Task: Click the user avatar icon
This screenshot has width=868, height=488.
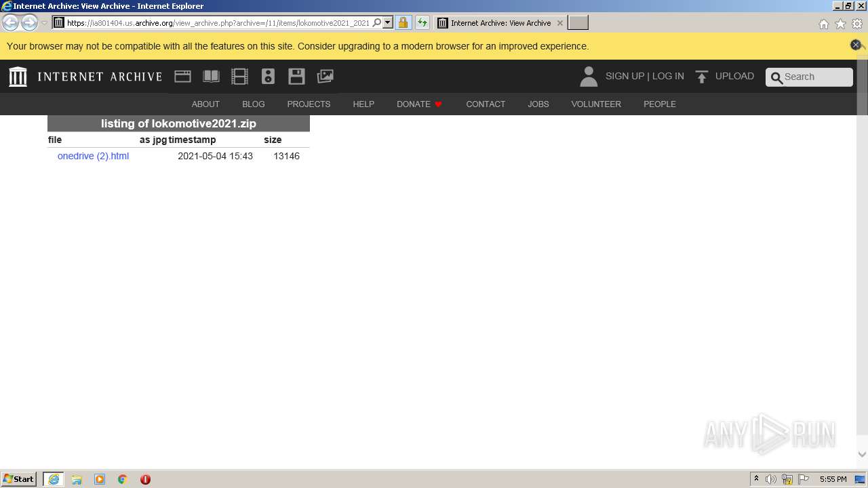Action: 589,77
